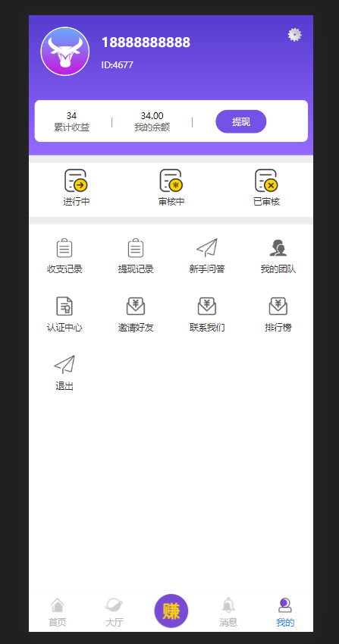Open 提现记录 withdrawal records
Image resolution: width=339 pixels, height=644 pixels.
(136, 256)
